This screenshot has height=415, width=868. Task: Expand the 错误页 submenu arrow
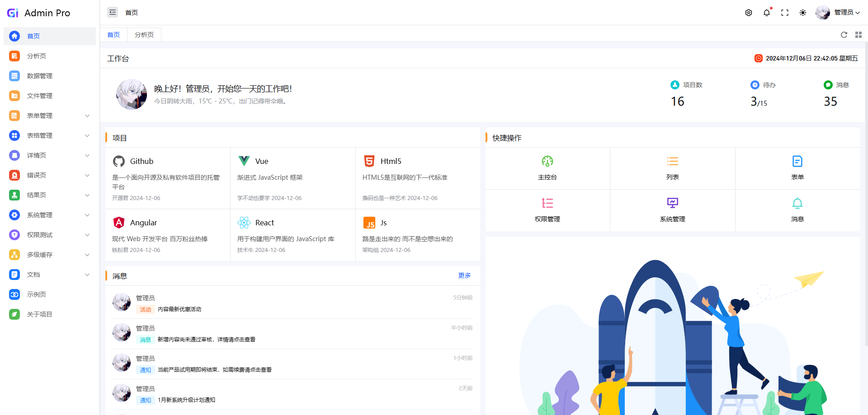pos(87,175)
